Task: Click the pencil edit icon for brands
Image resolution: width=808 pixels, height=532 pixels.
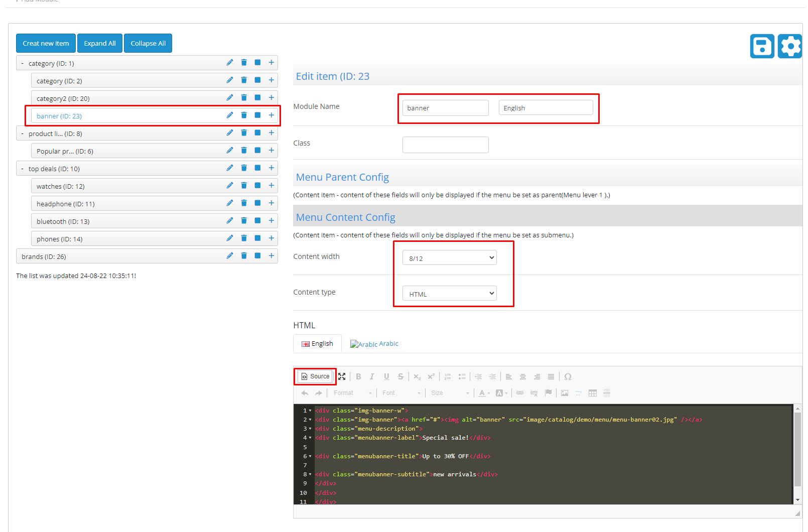Action: click(230, 256)
